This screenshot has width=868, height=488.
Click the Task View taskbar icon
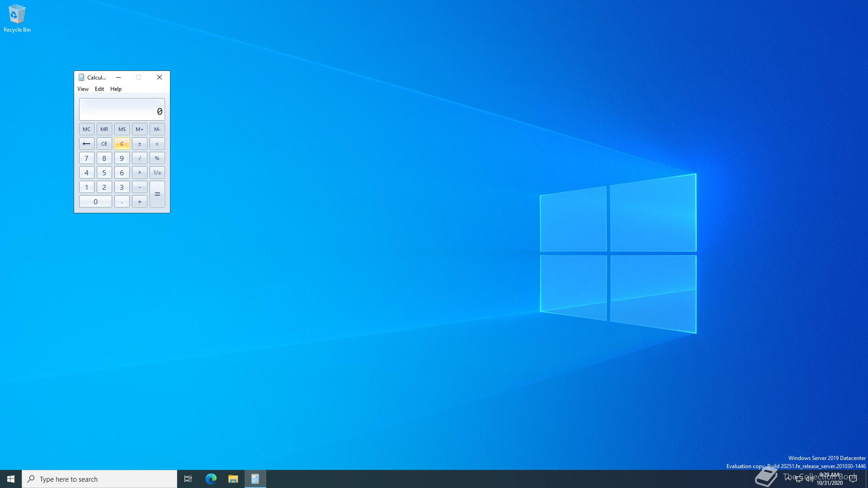[188, 479]
